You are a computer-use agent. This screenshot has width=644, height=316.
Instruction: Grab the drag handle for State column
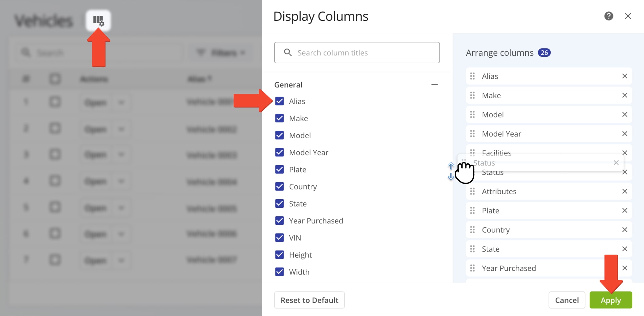pyautogui.click(x=472, y=249)
